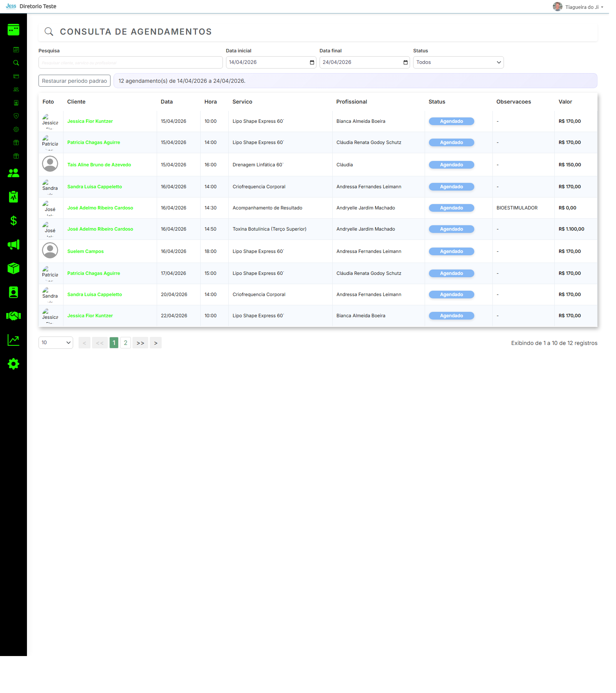Open the box package icon in sidebar
The image size is (616, 693).
click(x=13, y=268)
